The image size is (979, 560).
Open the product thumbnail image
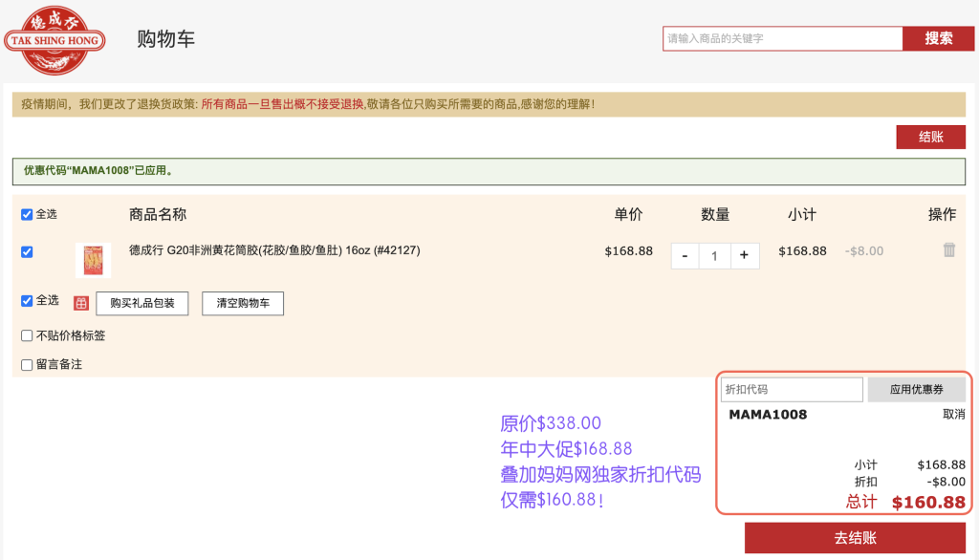click(x=93, y=260)
